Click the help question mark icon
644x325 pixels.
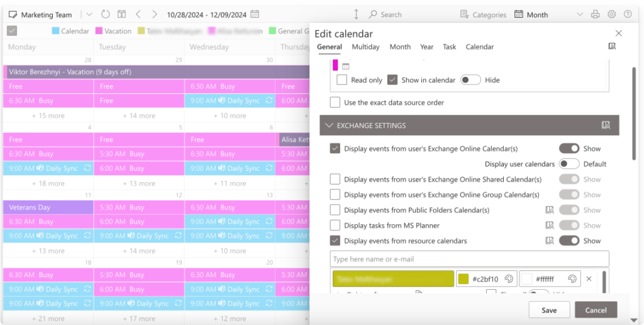(628, 14)
